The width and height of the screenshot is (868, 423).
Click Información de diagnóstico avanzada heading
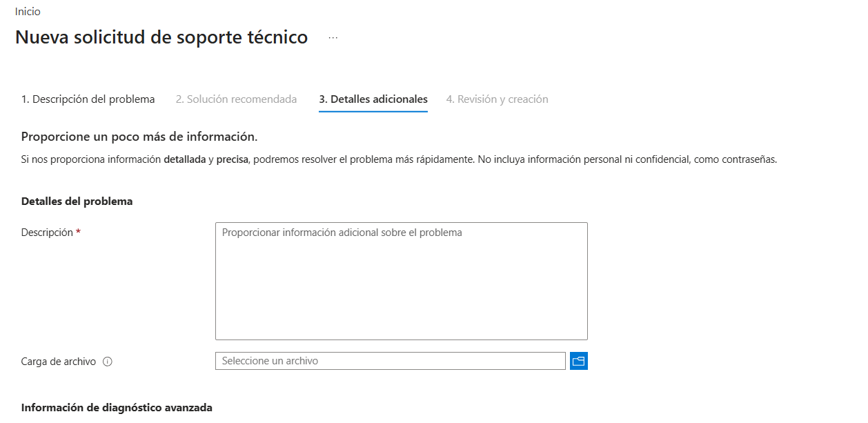click(x=117, y=408)
